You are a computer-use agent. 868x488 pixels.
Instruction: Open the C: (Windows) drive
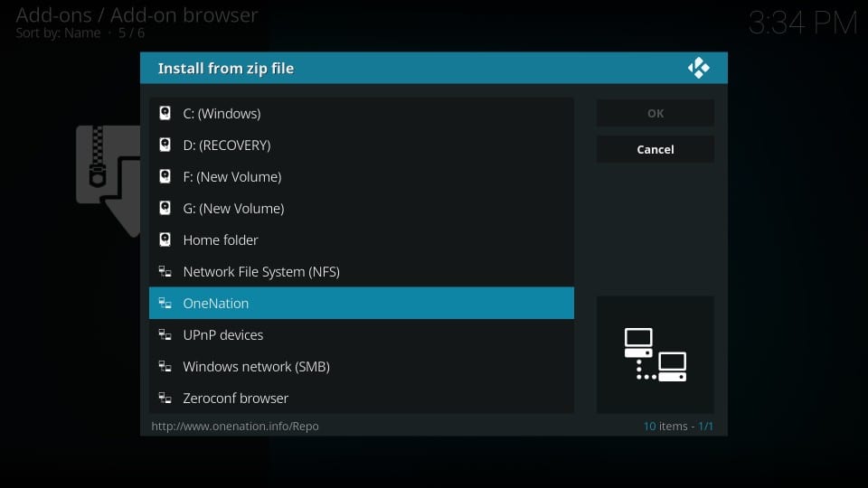(362, 114)
